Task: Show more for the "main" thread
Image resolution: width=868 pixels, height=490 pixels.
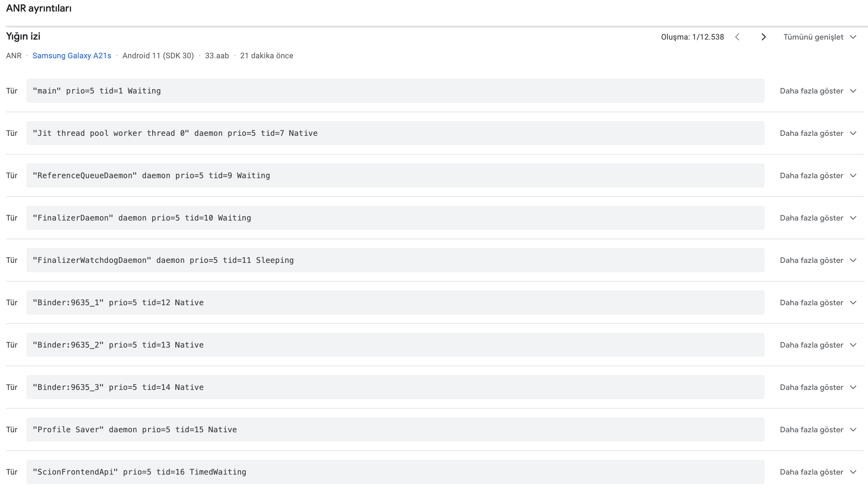Action: (818, 91)
